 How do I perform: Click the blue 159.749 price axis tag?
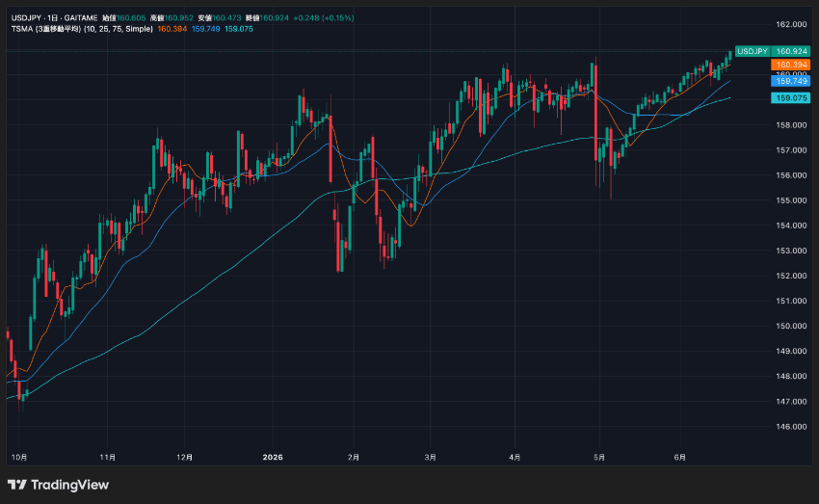click(791, 81)
